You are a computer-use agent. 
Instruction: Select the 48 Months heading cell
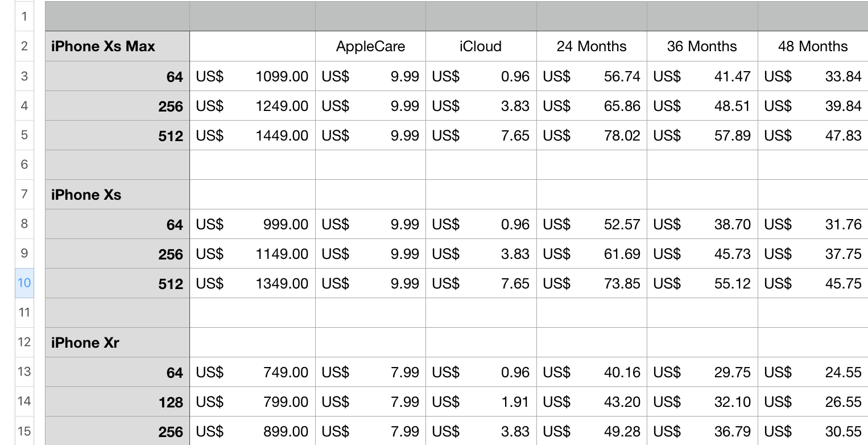point(813,47)
